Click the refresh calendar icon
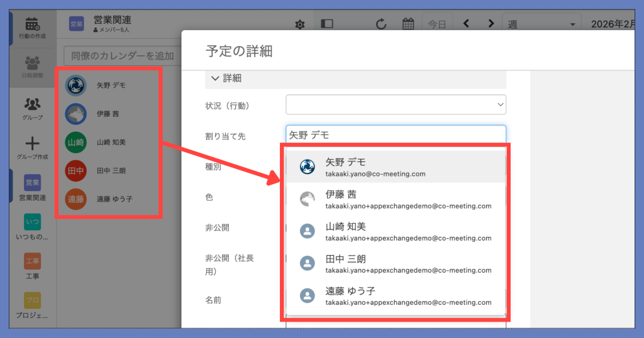The image size is (644, 338). tap(381, 25)
